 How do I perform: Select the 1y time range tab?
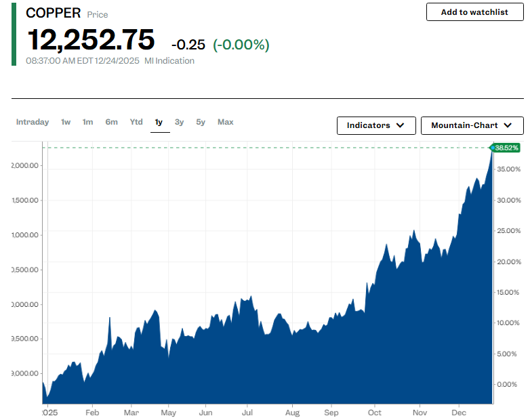coord(159,122)
